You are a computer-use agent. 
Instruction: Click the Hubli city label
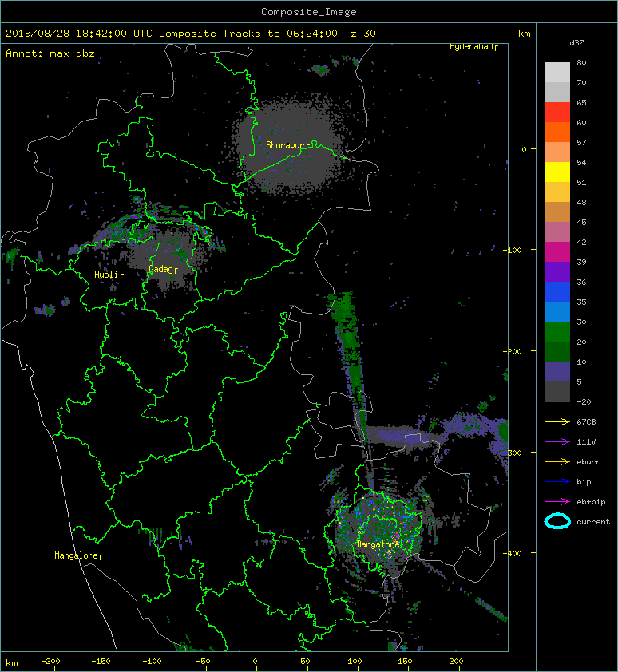pyautogui.click(x=109, y=275)
